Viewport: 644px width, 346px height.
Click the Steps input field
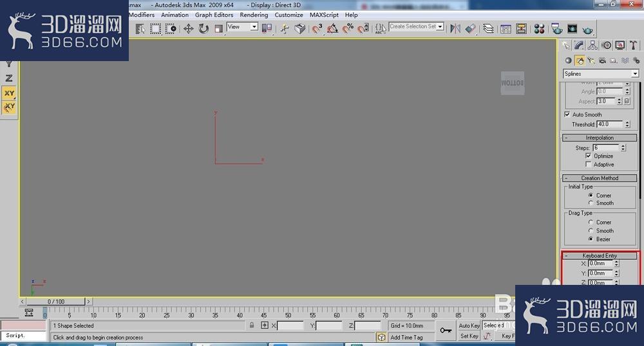(606, 147)
